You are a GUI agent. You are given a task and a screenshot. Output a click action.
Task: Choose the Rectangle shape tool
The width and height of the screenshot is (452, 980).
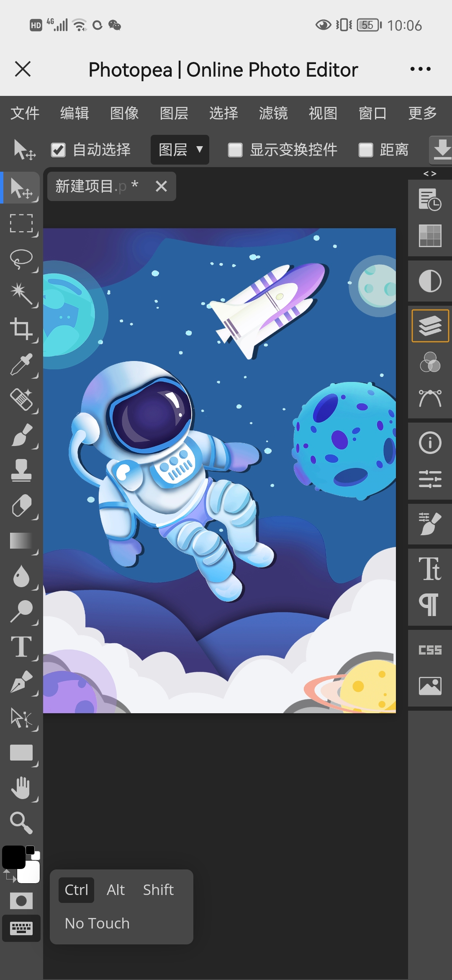[21, 753]
